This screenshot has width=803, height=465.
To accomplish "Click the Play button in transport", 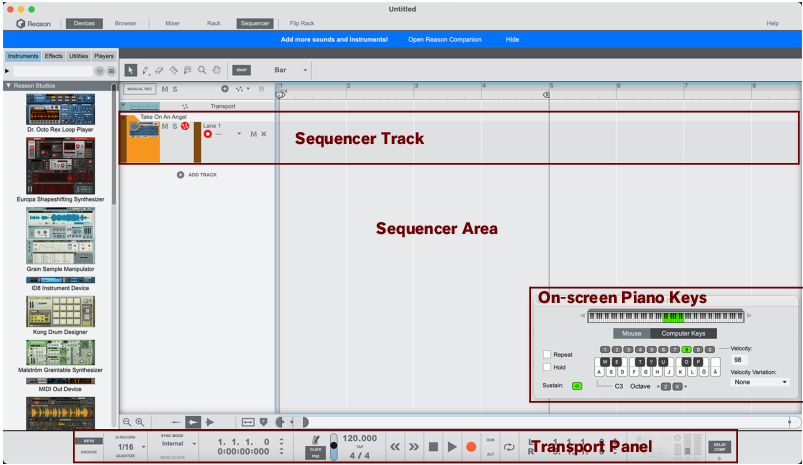I will pos(451,446).
